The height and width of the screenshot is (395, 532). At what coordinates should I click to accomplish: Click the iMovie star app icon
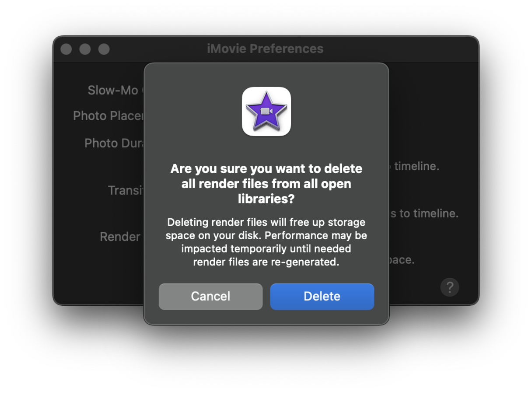[266, 112]
